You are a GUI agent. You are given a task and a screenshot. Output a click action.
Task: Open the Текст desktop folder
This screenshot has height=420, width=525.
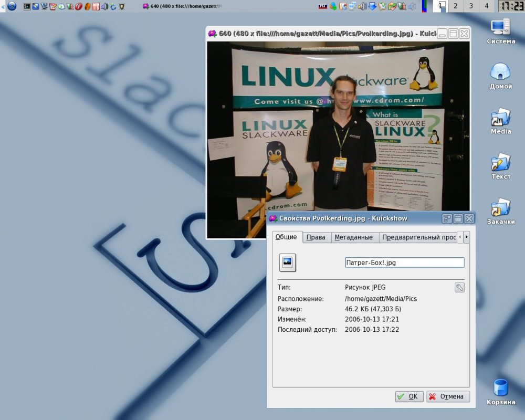pyautogui.click(x=501, y=167)
